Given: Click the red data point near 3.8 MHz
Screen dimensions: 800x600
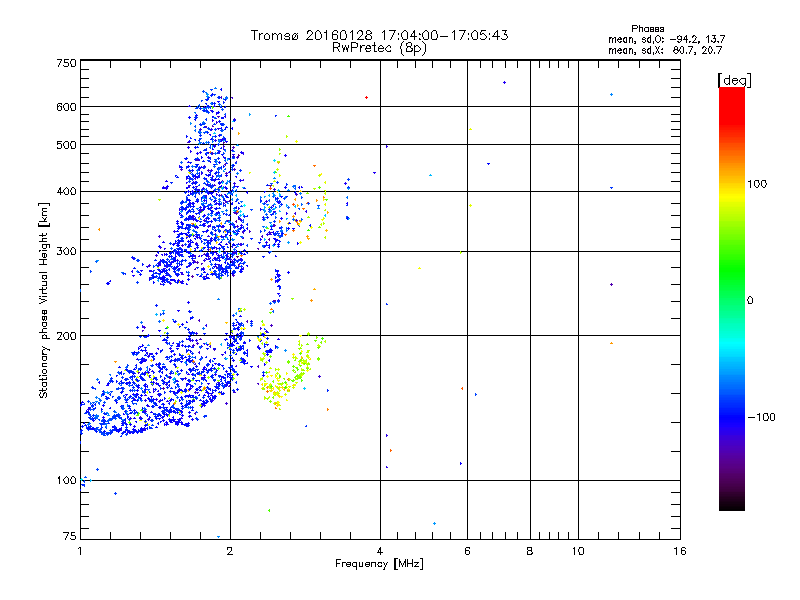Looking at the screenshot, I should [x=366, y=97].
